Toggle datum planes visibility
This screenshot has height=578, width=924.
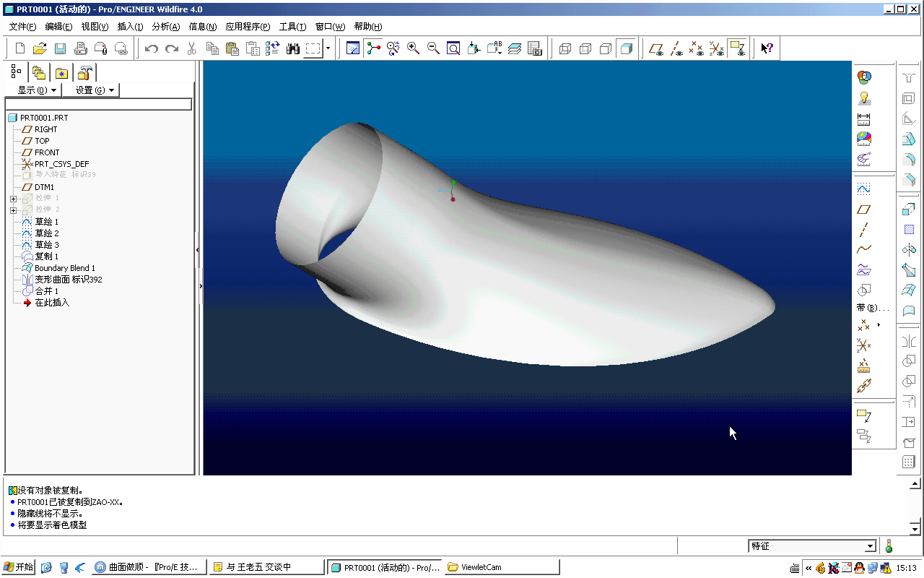(x=656, y=48)
